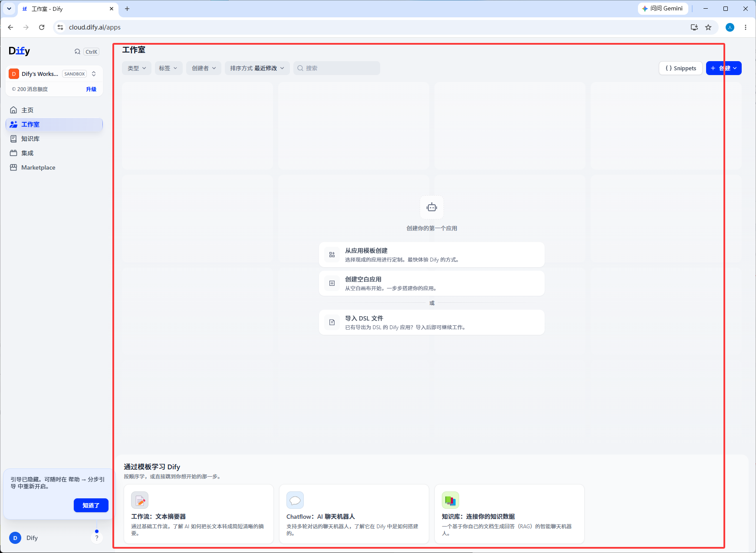This screenshot has width=756, height=553.
Task: Open 知识库 in the sidebar
Action: pos(54,139)
